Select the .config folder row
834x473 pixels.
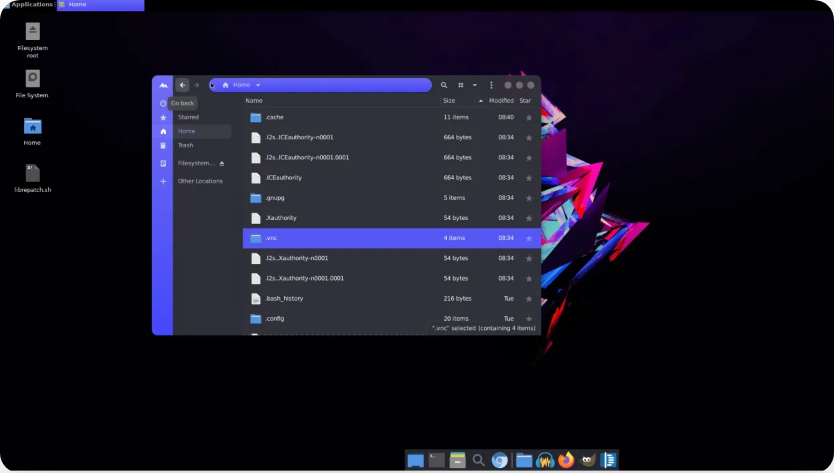(340, 318)
